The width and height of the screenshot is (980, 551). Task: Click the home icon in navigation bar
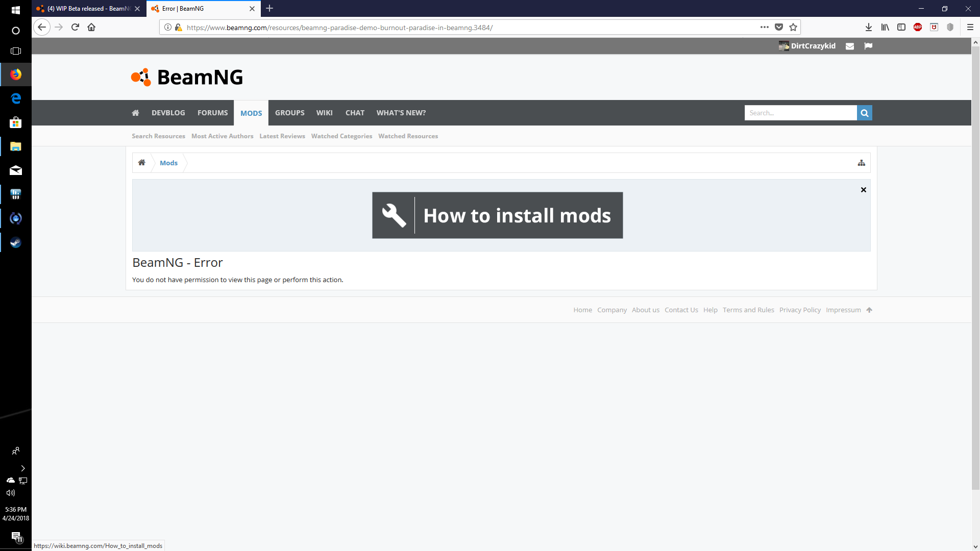point(135,113)
